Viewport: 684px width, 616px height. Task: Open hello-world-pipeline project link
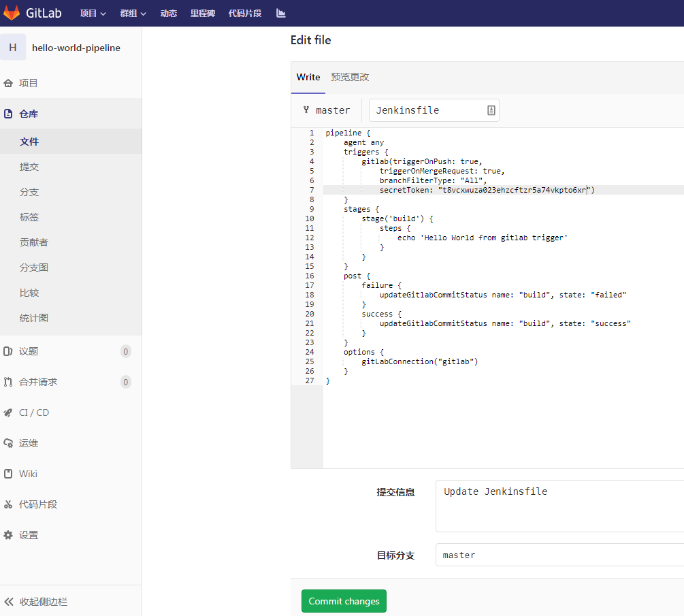(x=76, y=48)
